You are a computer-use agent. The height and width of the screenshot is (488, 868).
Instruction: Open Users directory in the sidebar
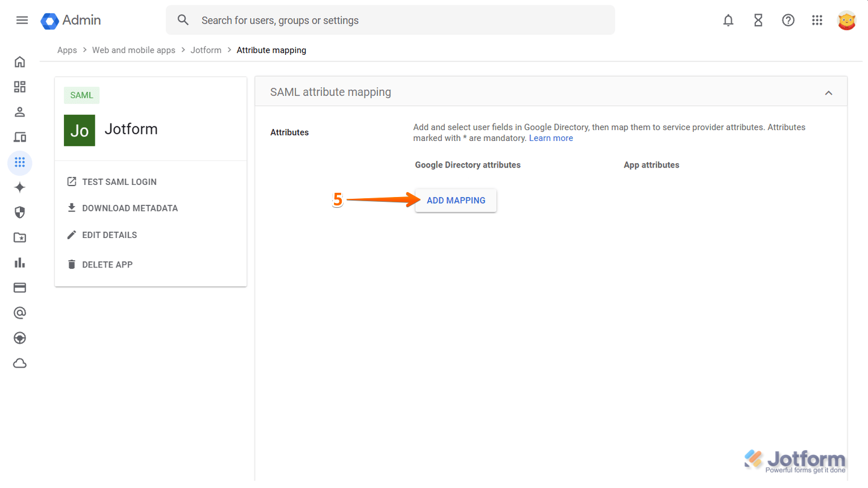20,112
